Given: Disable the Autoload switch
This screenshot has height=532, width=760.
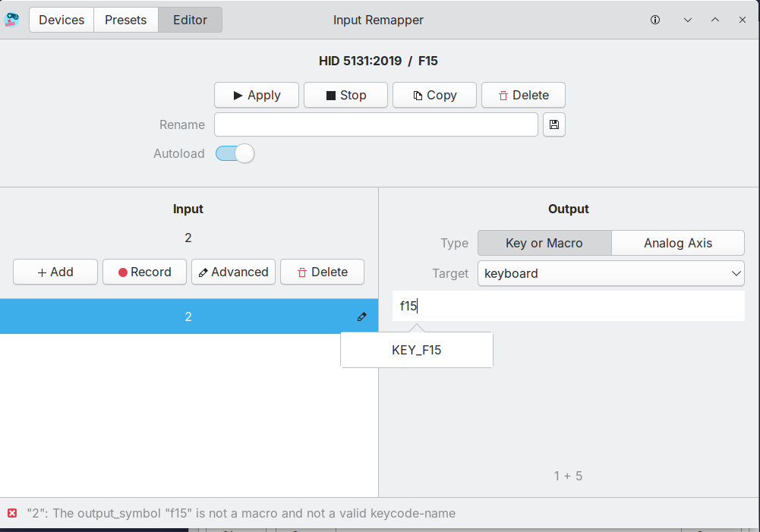Looking at the screenshot, I should point(234,153).
